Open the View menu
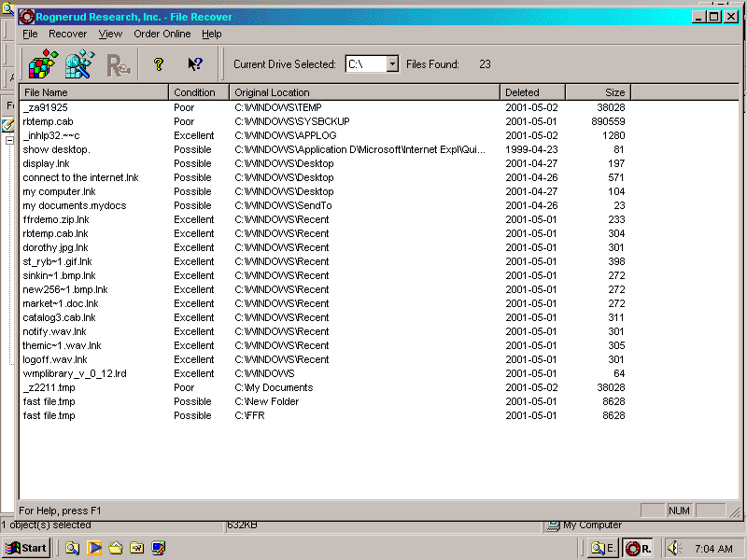Viewport: 747px width, 560px height. coord(110,34)
